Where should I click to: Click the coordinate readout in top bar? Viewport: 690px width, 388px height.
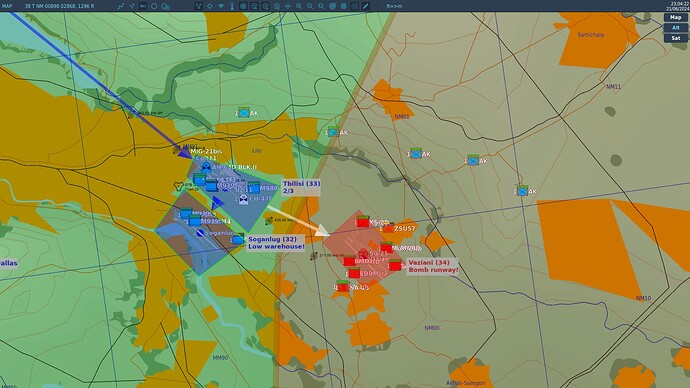click(x=59, y=6)
